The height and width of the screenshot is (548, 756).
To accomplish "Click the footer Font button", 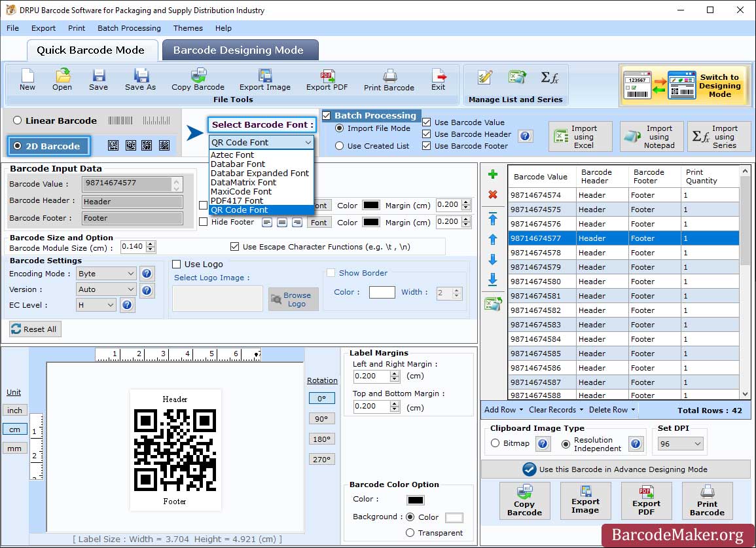I will (319, 223).
